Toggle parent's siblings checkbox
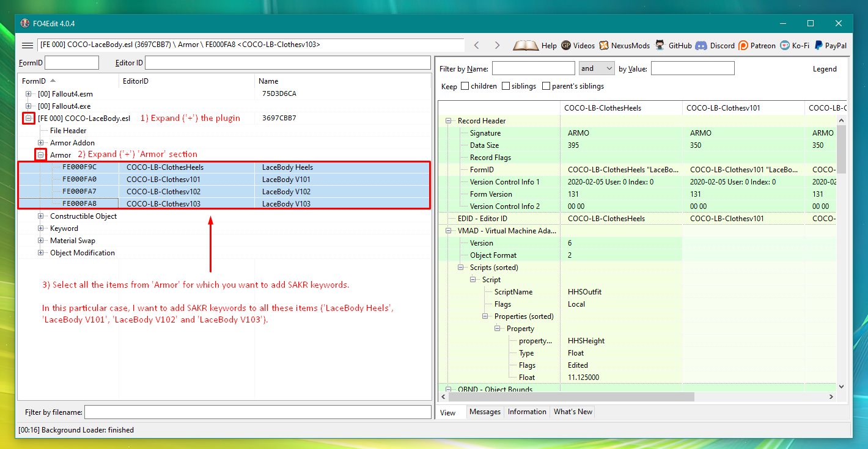The height and width of the screenshot is (449, 868). 546,86
